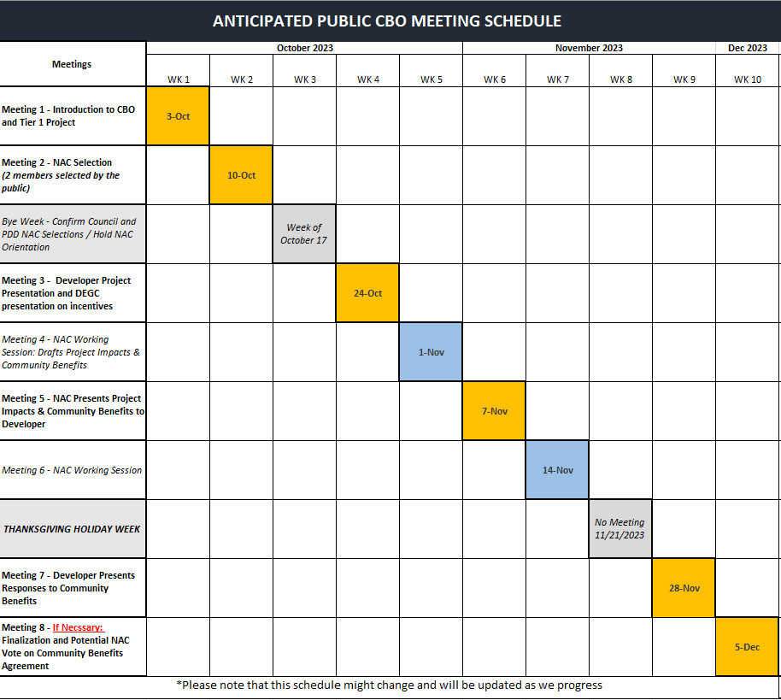This screenshot has width=781, height=700.
Task: Click the Meeting 1 Introduction to CBO label
Action: (x=68, y=116)
